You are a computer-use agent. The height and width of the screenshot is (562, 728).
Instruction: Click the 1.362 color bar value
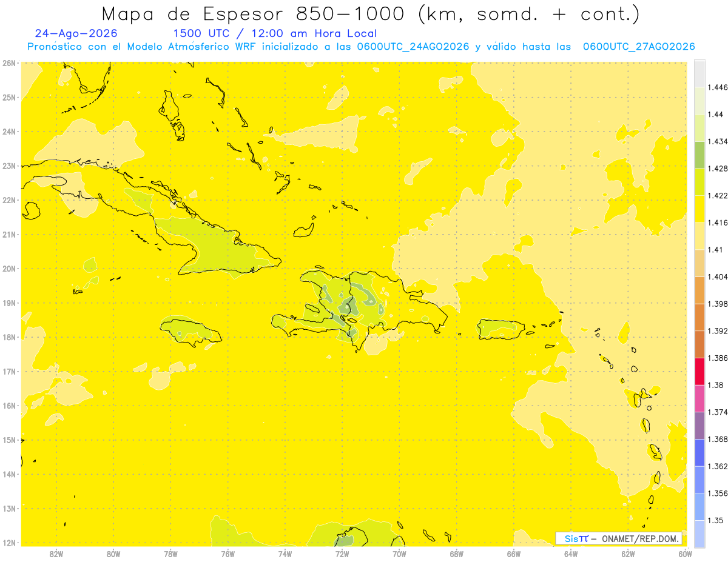point(717,466)
